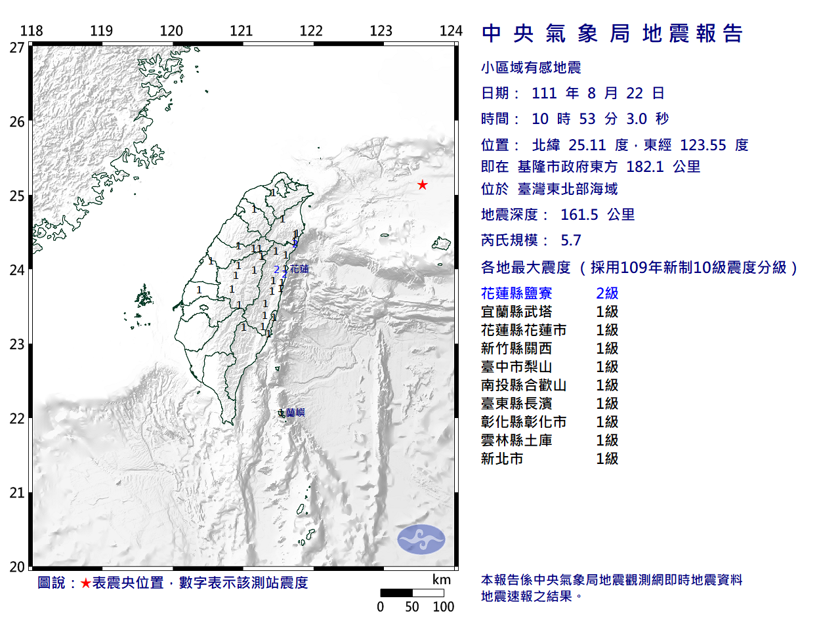The width and height of the screenshot is (840, 630).
Task: Click the 小區域有感地震 heading
Action: (531, 68)
